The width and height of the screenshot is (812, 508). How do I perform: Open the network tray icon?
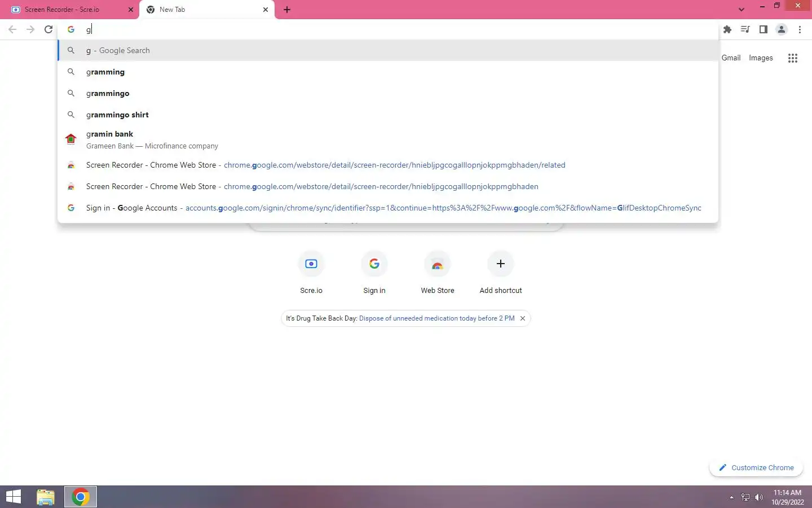coord(745,497)
